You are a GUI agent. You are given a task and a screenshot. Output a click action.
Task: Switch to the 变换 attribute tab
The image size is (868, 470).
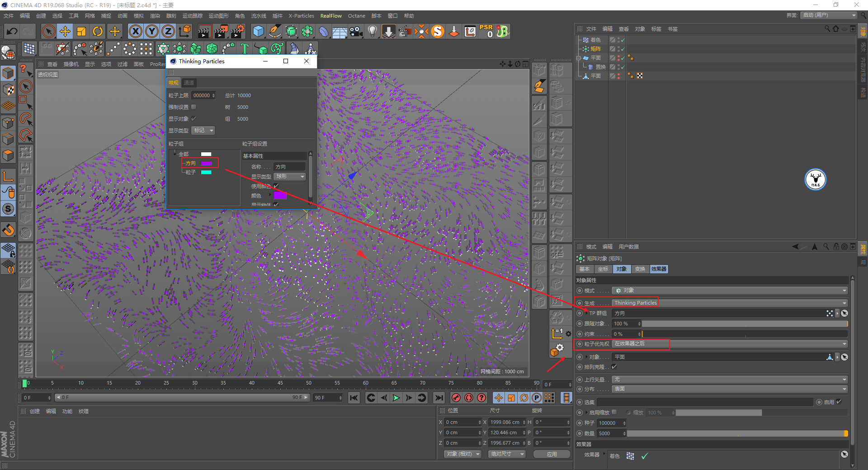(640, 269)
